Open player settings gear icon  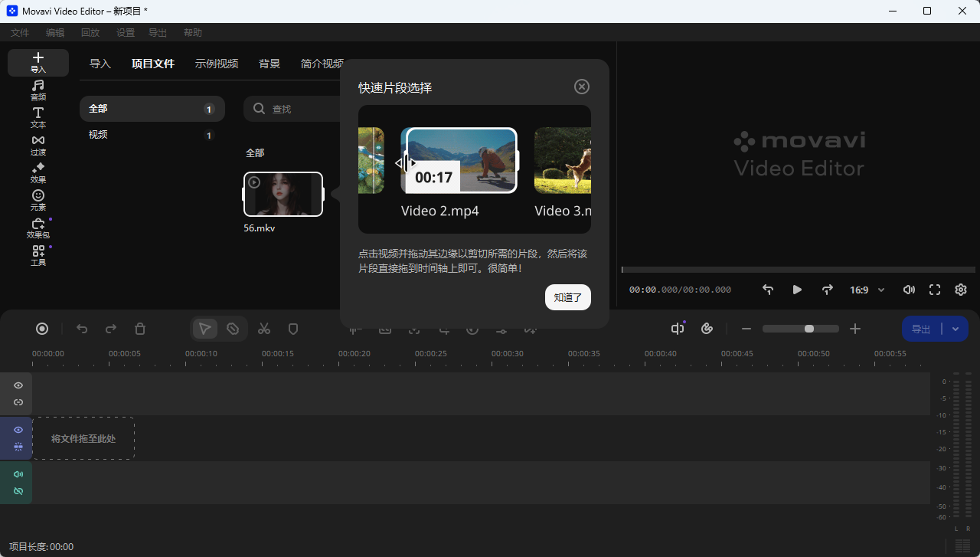tap(961, 290)
